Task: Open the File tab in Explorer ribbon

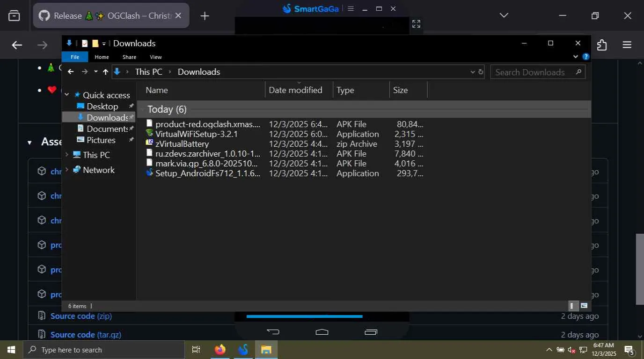Action: tap(75, 57)
